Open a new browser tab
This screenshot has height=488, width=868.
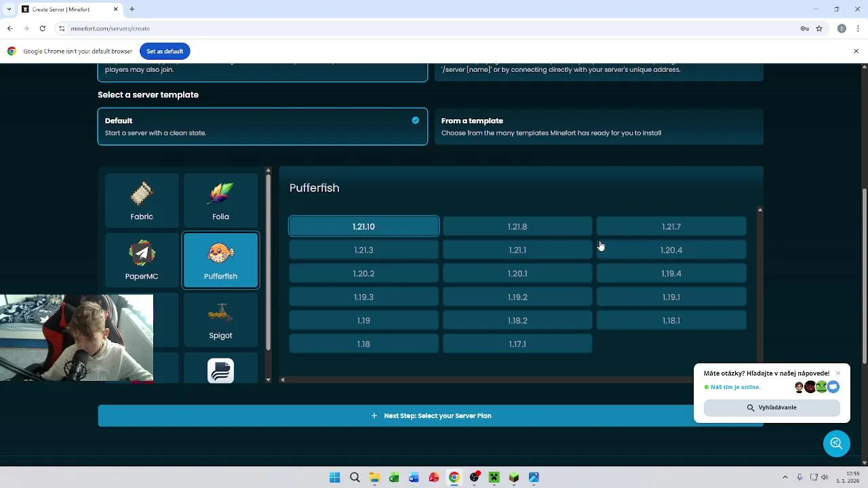point(132,9)
